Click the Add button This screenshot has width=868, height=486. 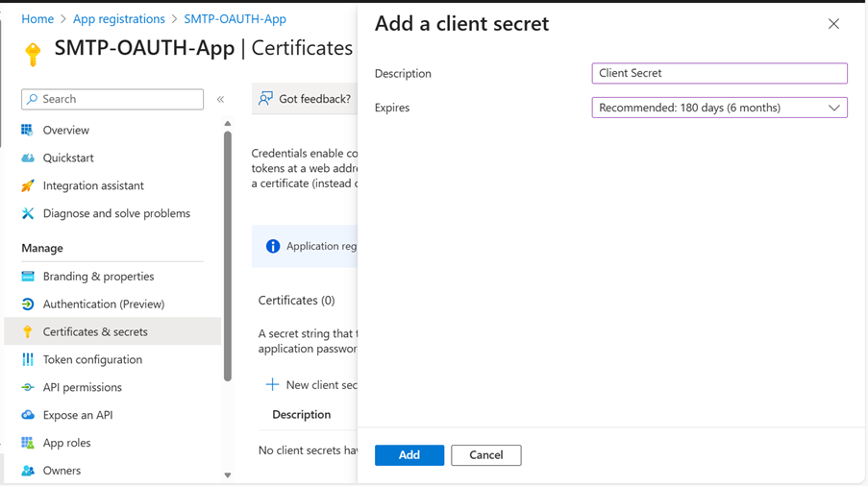click(x=409, y=455)
